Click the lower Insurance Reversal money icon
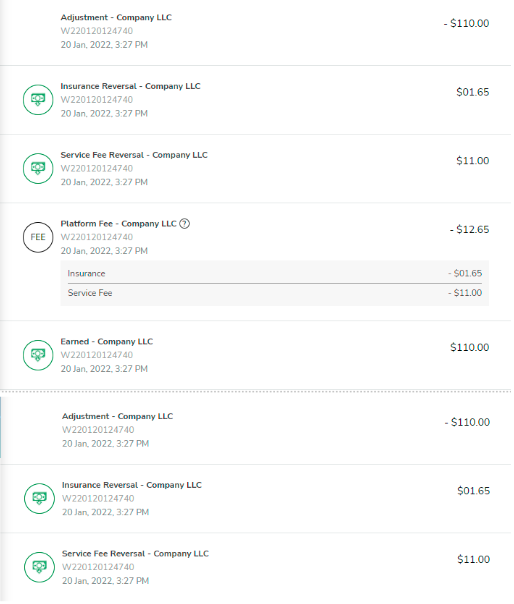Screen dimensions: 514x604 tap(39, 499)
